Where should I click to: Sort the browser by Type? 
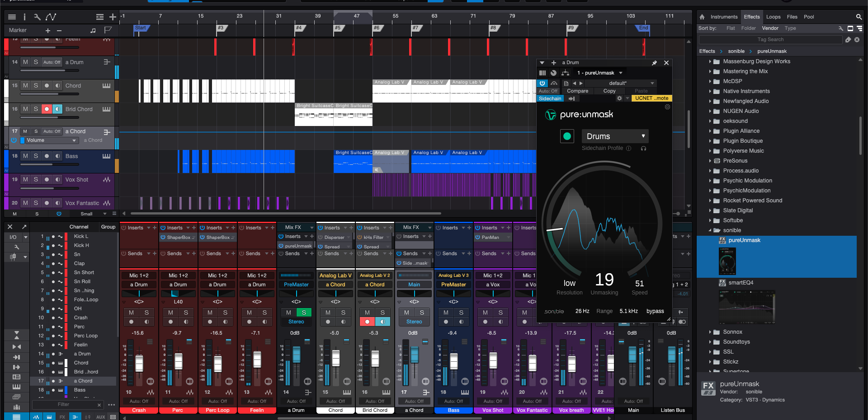click(790, 28)
